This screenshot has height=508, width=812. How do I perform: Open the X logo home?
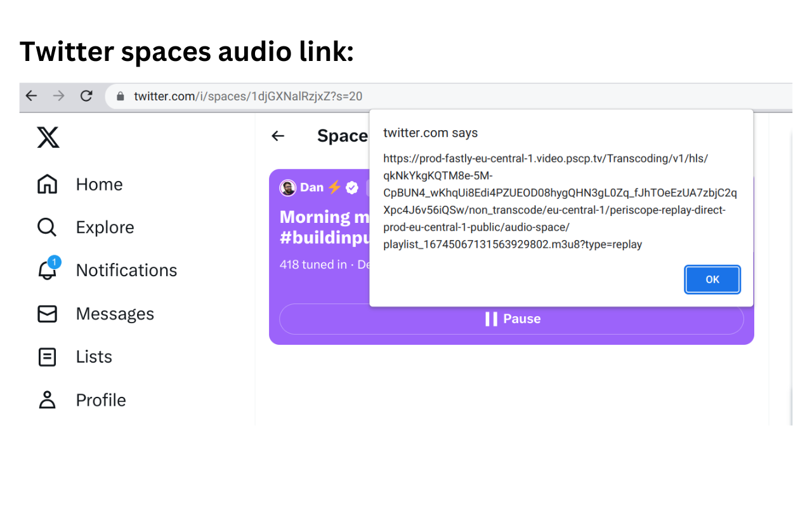[48, 137]
